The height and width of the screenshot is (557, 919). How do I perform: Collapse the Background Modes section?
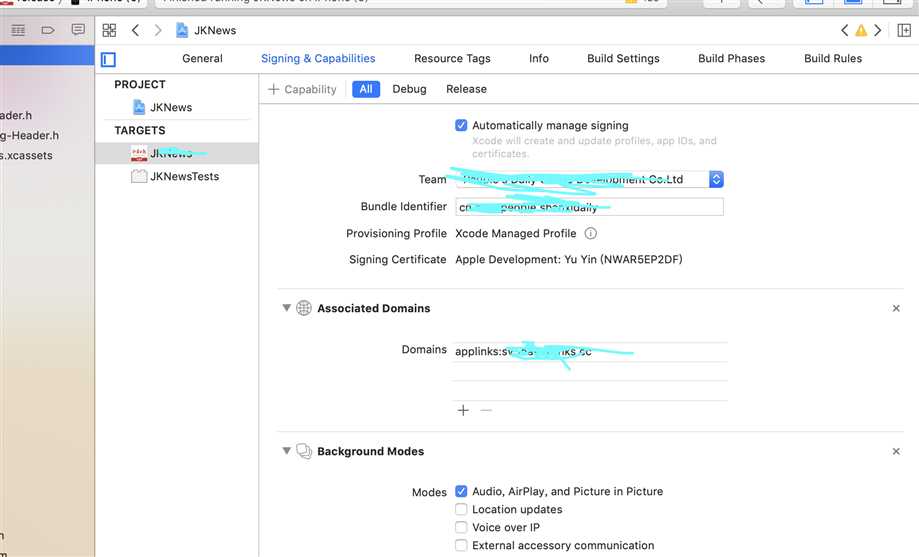point(287,451)
